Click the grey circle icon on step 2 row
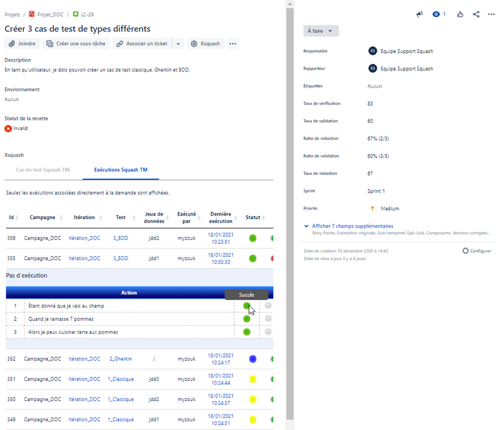The width and height of the screenshot is (504, 430). [268, 319]
